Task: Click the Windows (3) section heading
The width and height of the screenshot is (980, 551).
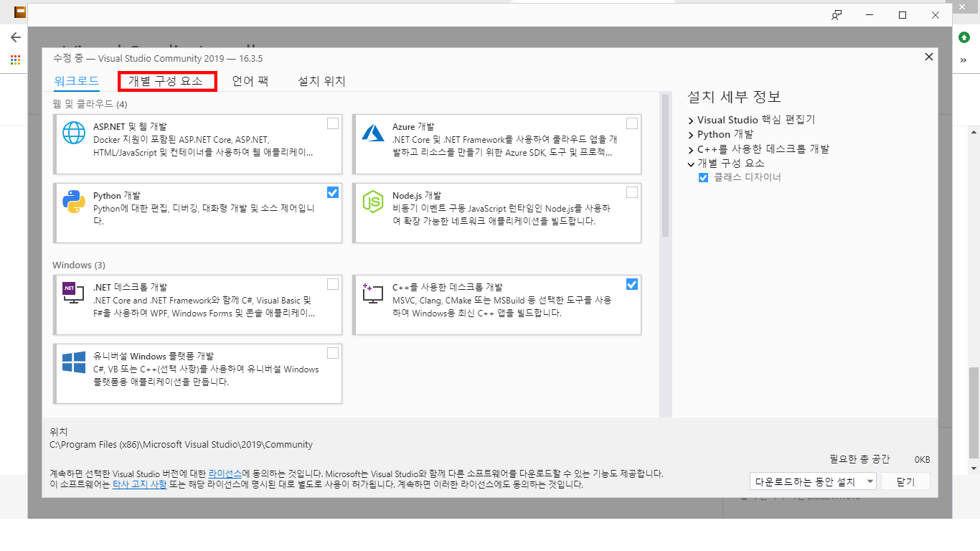Action: pyautogui.click(x=79, y=265)
